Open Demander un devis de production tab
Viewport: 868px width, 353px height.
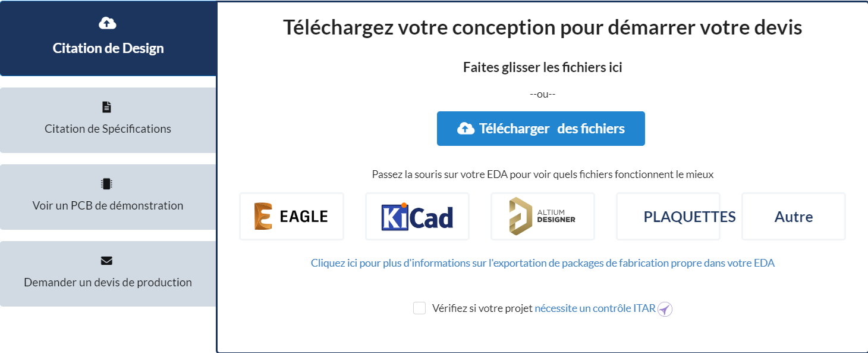click(x=108, y=274)
